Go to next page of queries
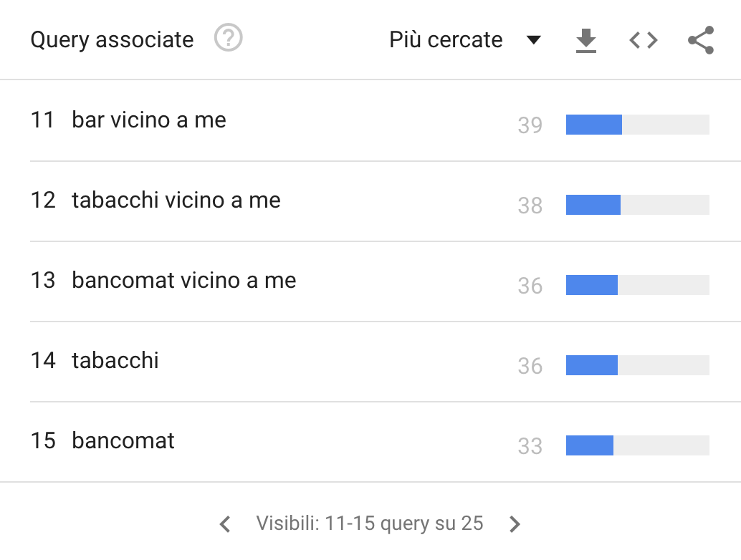The image size is (741, 560). pyautogui.click(x=515, y=524)
